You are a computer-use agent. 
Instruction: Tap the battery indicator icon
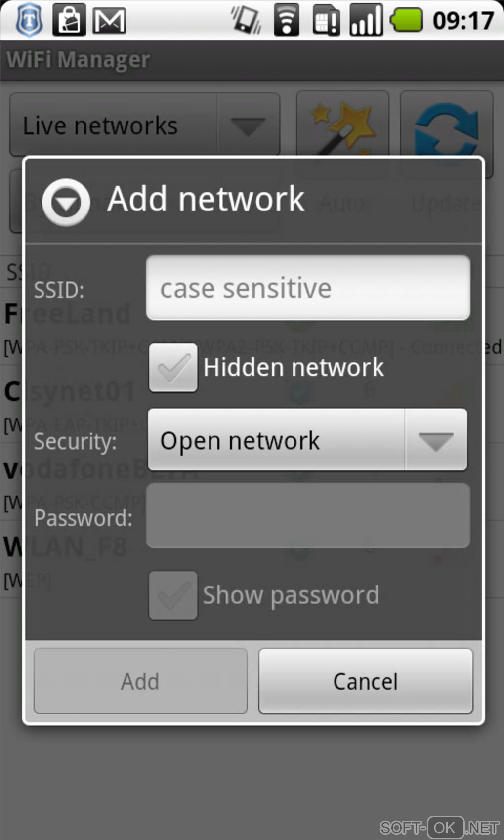(x=406, y=20)
